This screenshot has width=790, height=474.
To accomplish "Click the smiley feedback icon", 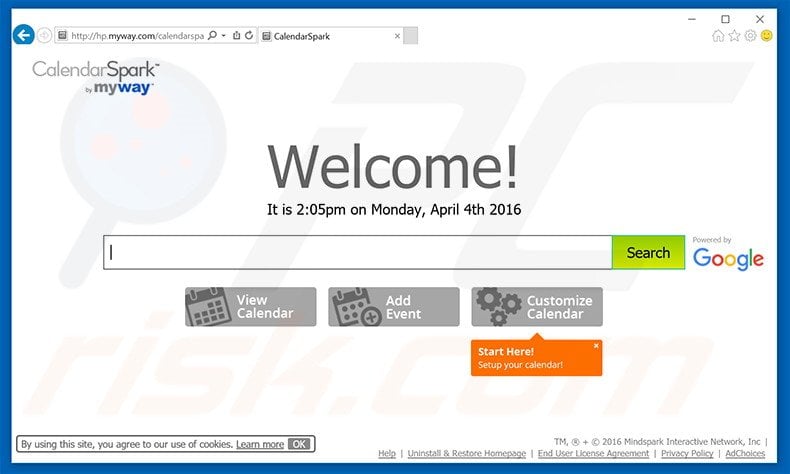I will coord(766,35).
